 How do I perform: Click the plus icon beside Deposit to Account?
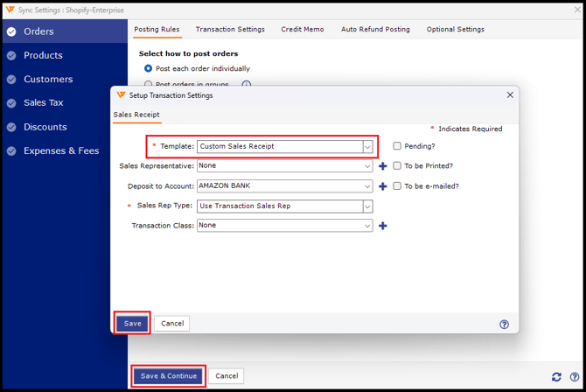[383, 186]
